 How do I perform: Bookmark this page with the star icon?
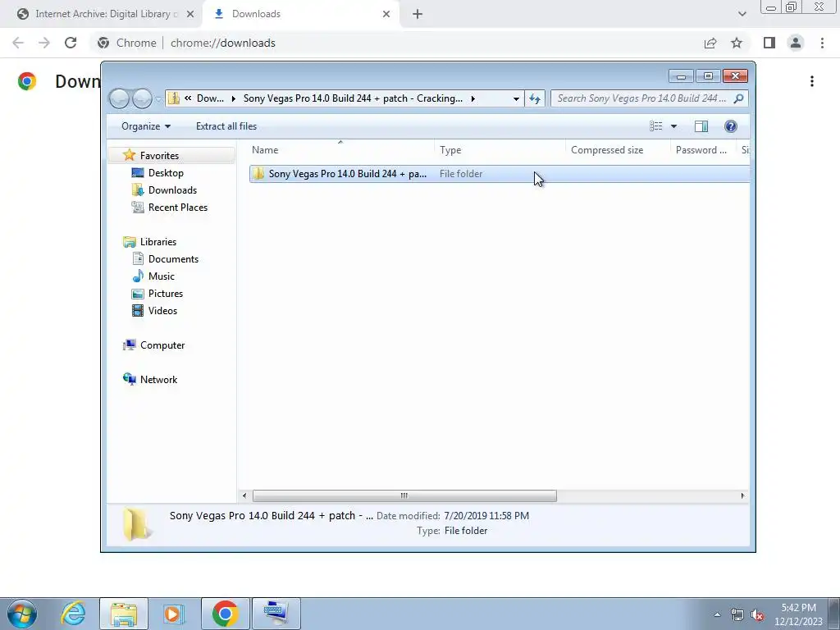pos(737,43)
